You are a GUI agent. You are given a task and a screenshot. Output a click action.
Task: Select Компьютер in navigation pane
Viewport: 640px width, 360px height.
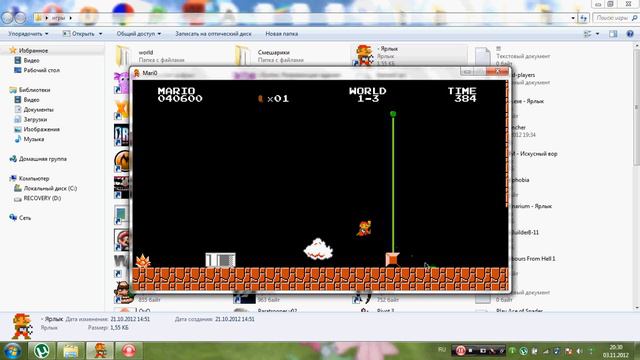(34, 178)
